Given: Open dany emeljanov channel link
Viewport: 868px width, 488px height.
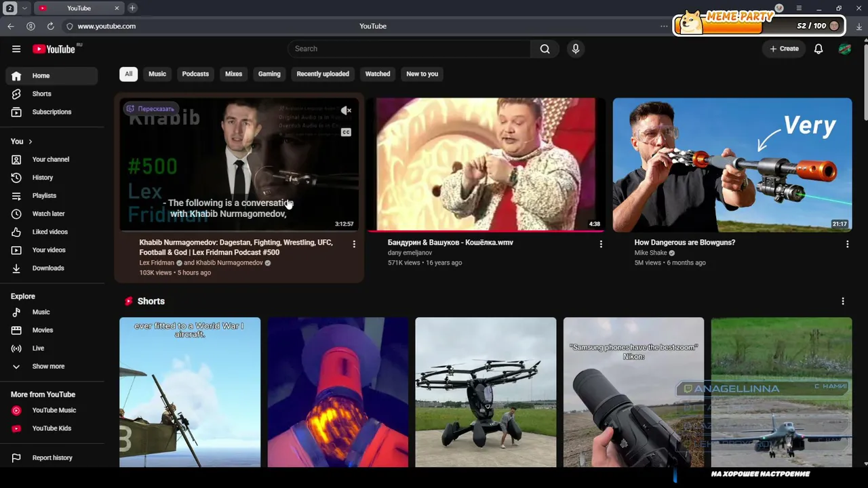Looking at the screenshot, I should pos(410,253).
